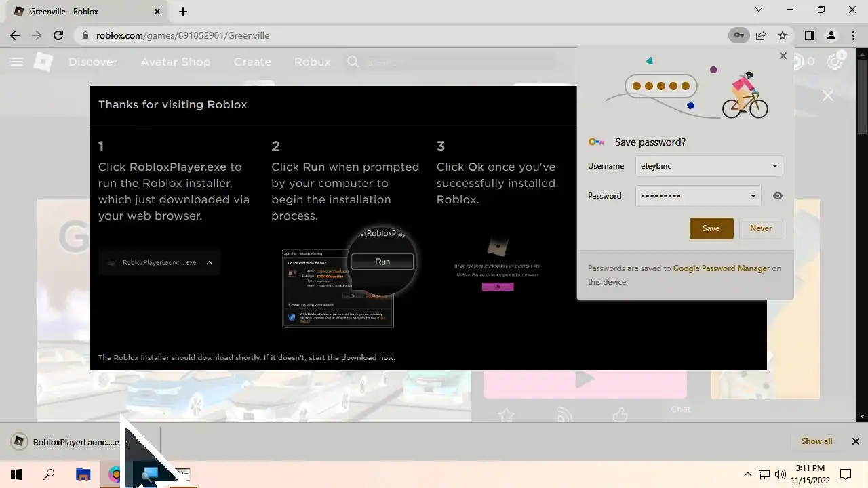Choose Never for saving password

click(x=761, y=228)
